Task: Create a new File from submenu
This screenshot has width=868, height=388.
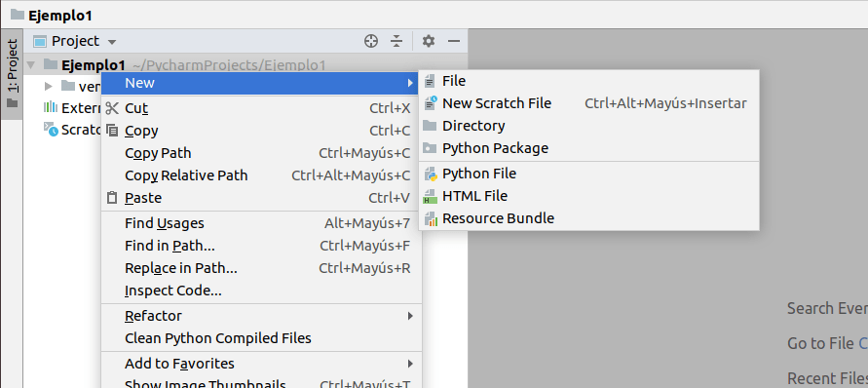Action: pyautogui.click(x=589, y=82)
